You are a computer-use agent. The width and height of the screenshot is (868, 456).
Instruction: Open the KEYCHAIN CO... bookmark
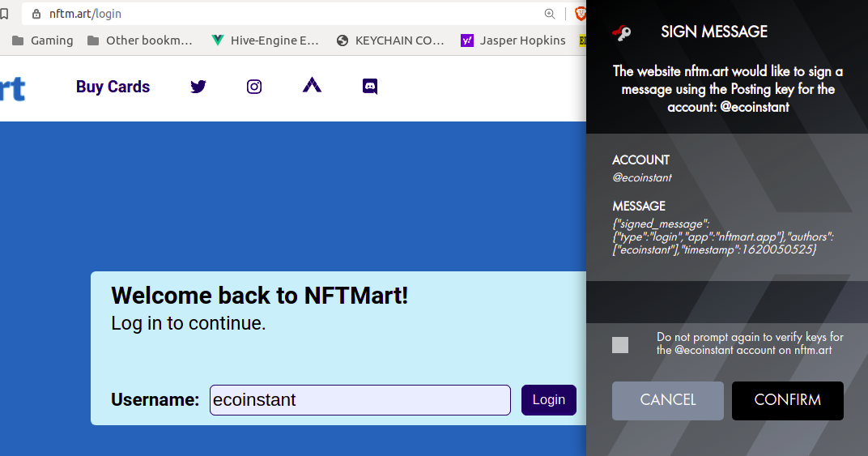pyautogui.click(x=390, y=40)
